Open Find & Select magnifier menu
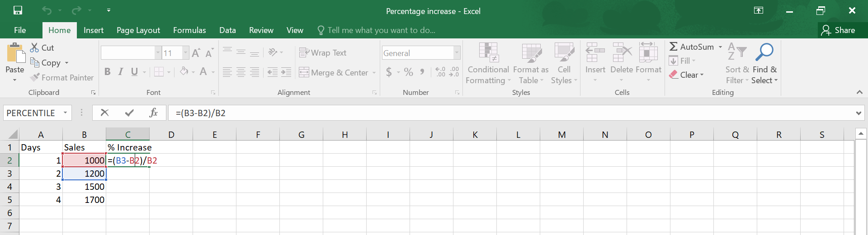 pyautogui.click(x=764, y=63)
